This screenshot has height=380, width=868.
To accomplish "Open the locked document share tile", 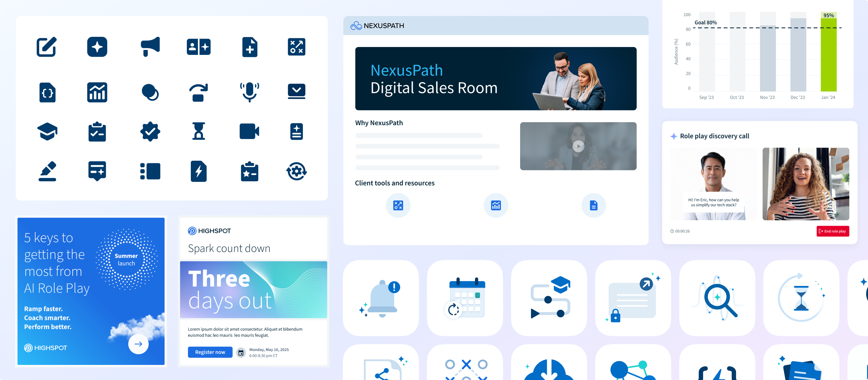I will tap(633, 298).
